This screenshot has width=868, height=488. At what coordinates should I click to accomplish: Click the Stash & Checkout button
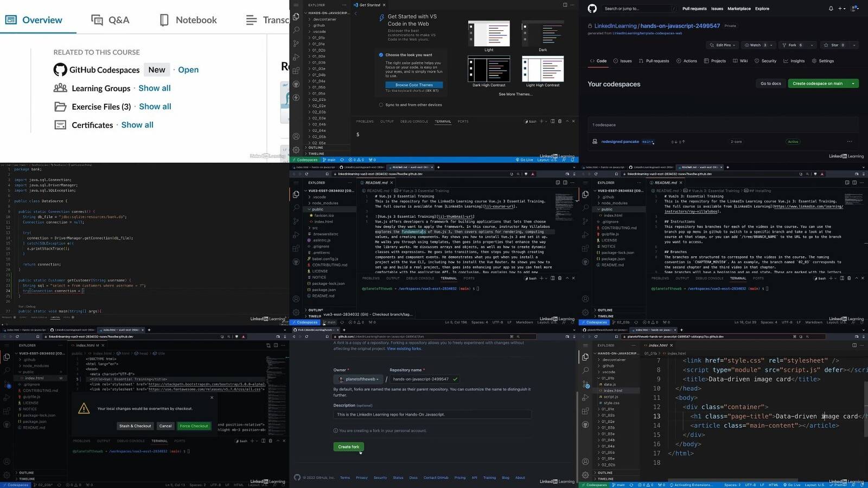[135, 426]
